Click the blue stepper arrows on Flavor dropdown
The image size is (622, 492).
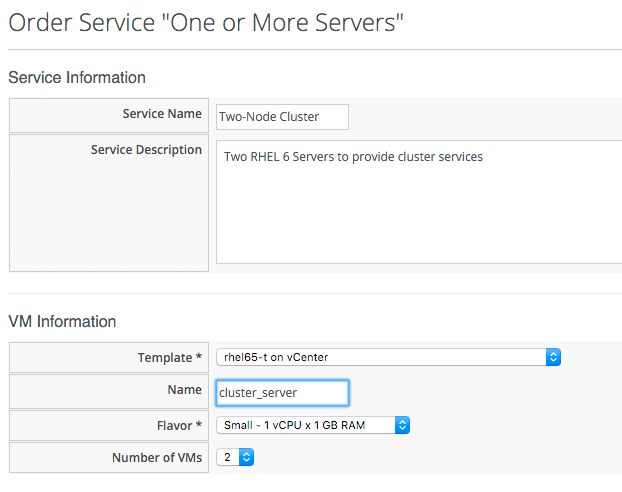pyautogui.click(x=402, y=425)
